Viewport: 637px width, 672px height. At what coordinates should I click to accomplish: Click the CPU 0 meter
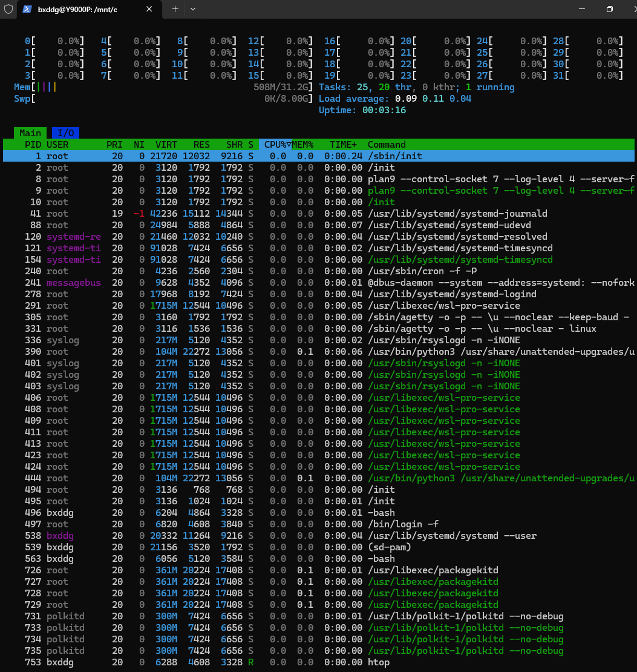(54, 41)
